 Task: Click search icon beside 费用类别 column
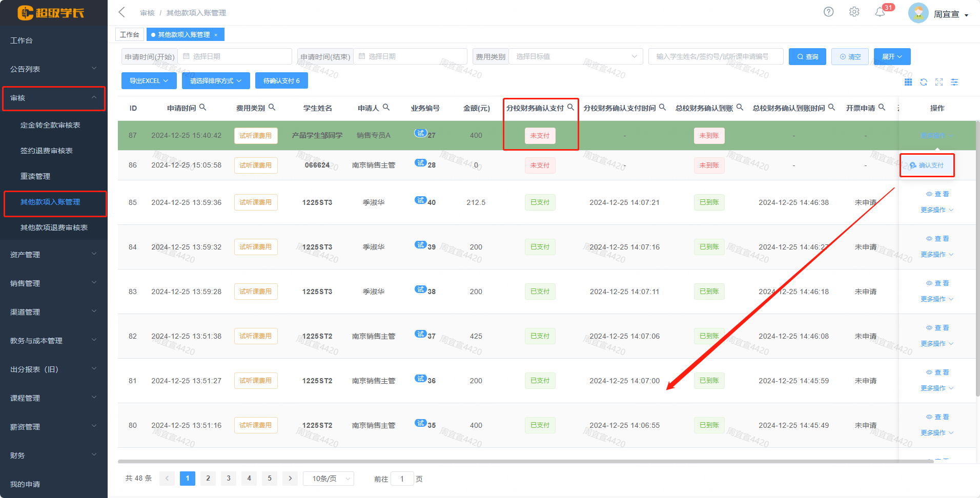[x=272, y=107]
